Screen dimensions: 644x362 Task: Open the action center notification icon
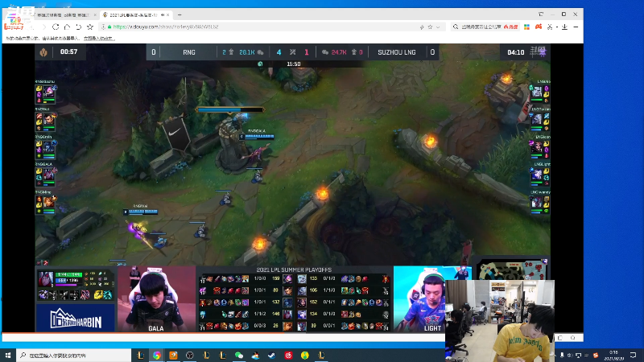[x=634, y=355]
